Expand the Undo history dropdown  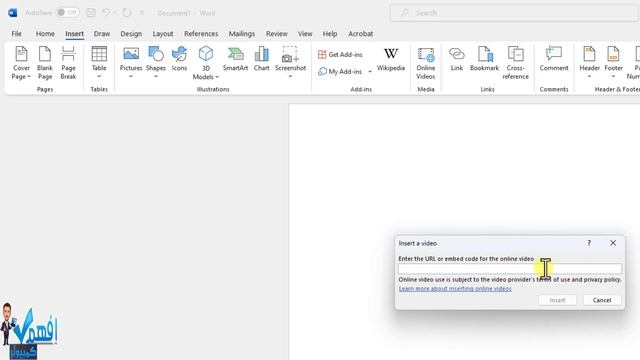point(115,13)
